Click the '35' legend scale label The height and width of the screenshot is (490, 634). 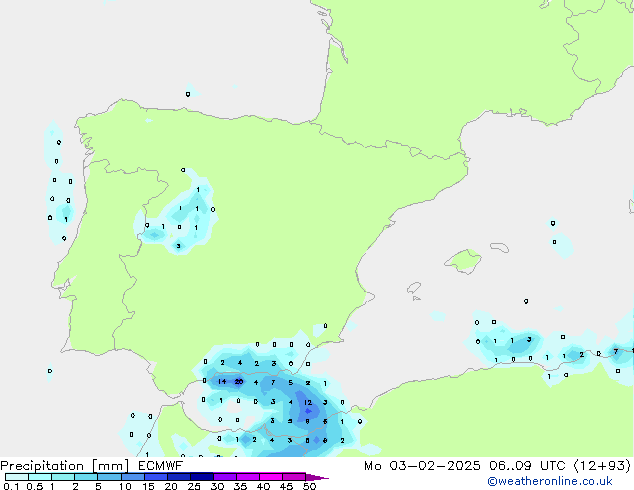(241, 486)
